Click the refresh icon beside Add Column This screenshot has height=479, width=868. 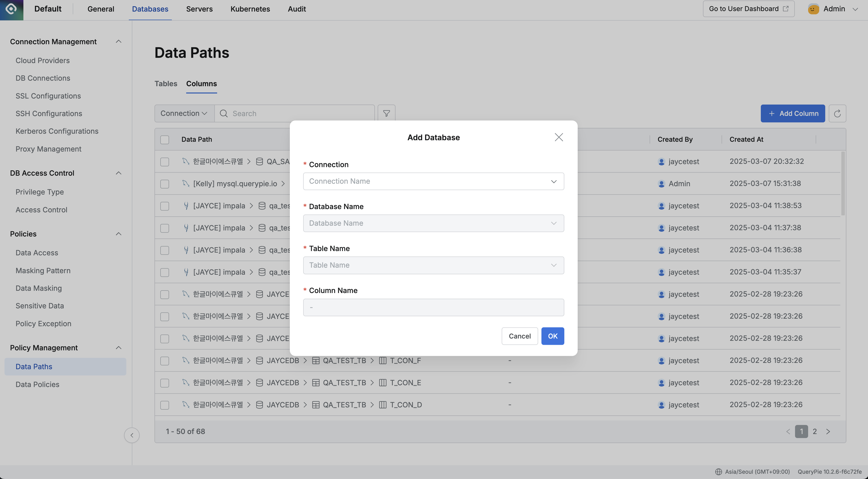(x=837, y=113)
